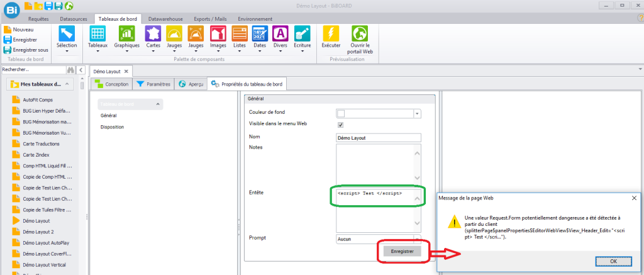The height and width of the screenshot is (275, 644).
Task: Click the orange Jauges gauge icon
Action: [x=196, y=34]
